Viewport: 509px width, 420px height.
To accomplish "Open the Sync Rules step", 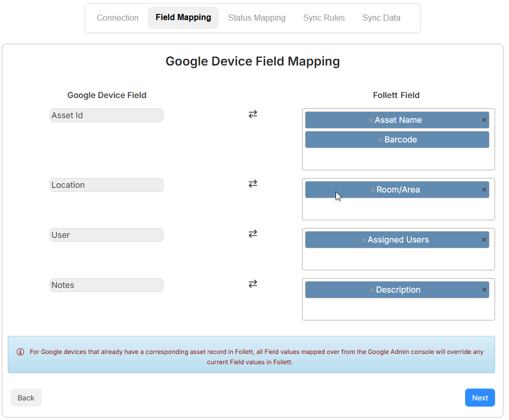I will (x=324, y=18).
